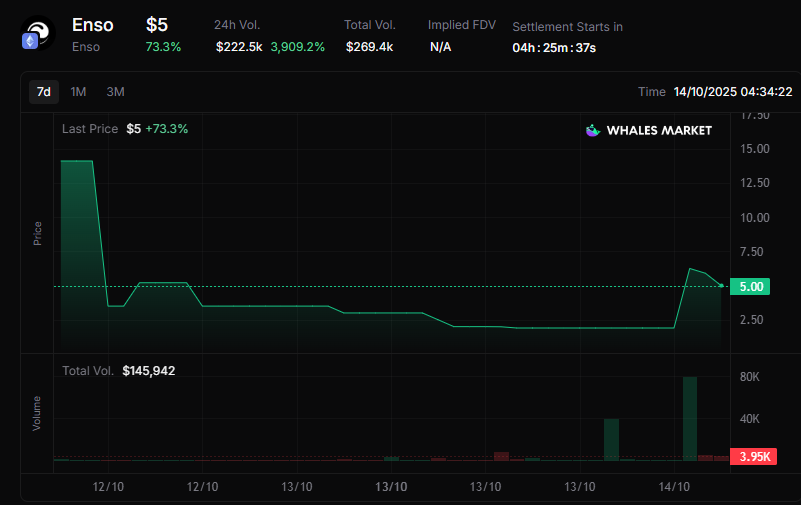The image size is (801, 505).
Task: Click the header Total Vol. $269.4k value
Action: coord(369,47)
